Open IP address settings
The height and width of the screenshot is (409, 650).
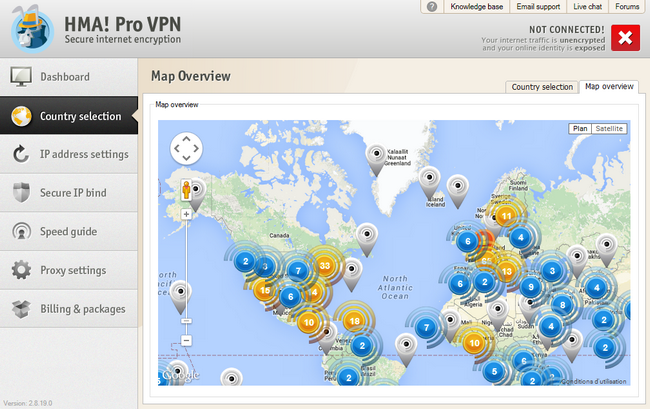pos(68,154)
